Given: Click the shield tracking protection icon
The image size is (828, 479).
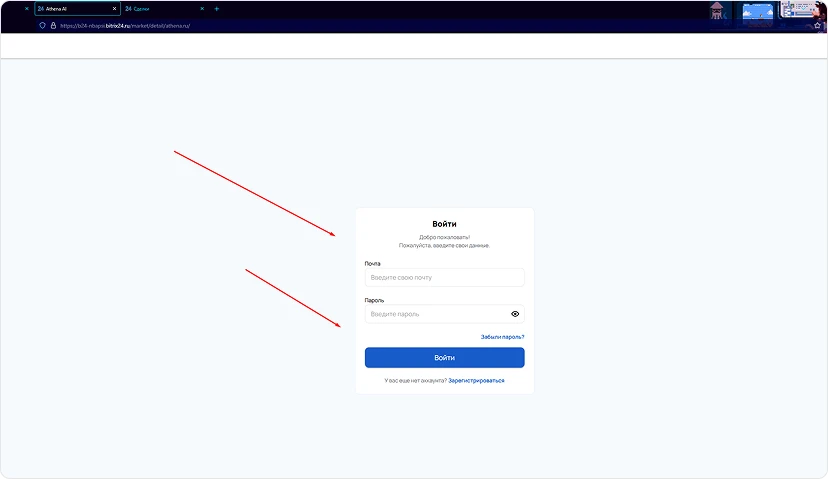Looking at the screenshot, I should (42, 26).
